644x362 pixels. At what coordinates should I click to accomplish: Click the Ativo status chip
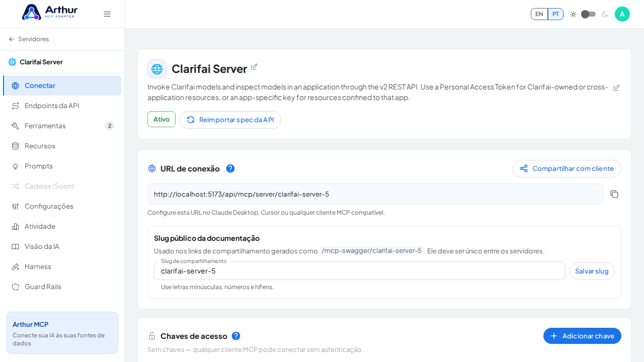(162, 119)
